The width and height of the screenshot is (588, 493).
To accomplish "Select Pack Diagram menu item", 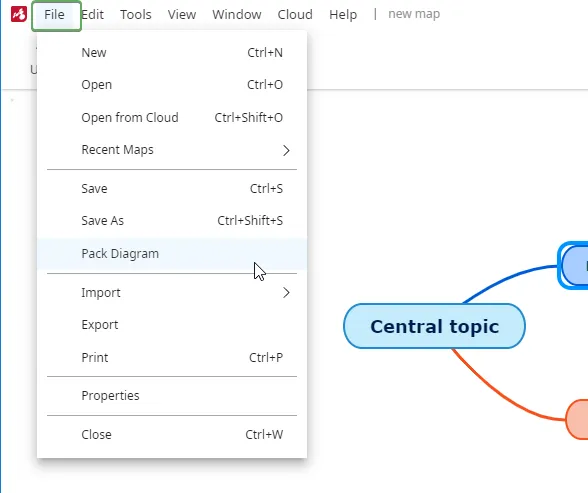I will (x=172, y=254).
